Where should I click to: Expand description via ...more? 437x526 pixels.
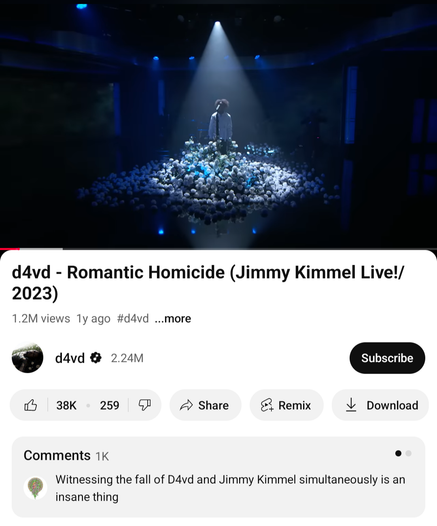173,318
